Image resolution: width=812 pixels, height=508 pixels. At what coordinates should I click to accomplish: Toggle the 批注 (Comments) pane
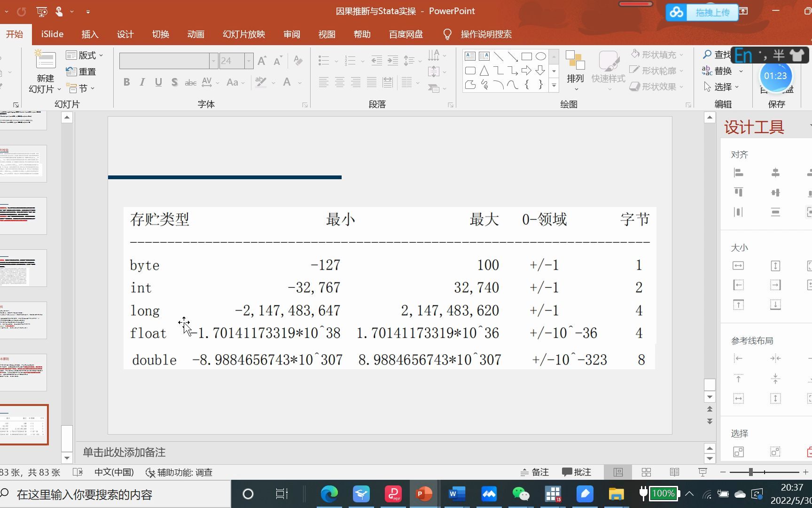click(577, 472)
